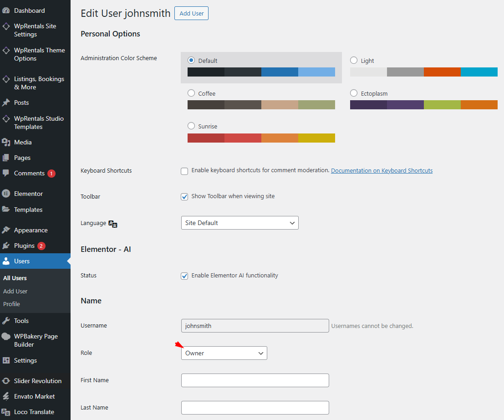Uncheck Show Toolbar when viewing site

184,197
